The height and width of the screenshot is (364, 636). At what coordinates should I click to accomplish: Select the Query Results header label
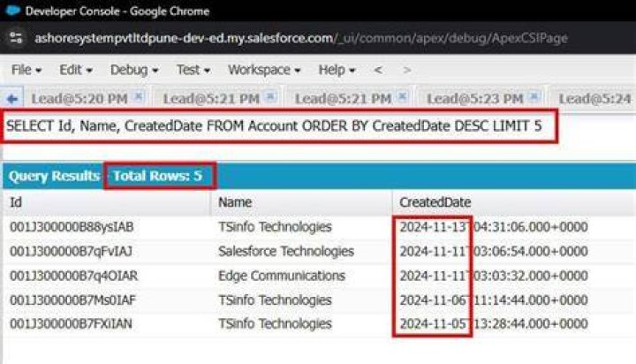point(54,176)
